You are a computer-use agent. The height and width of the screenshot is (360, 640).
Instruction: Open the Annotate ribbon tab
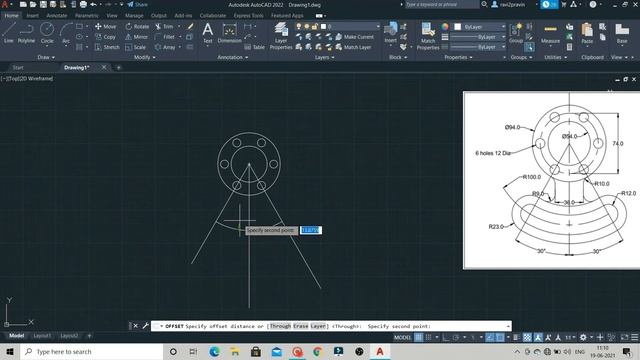(x=57, y=16)
